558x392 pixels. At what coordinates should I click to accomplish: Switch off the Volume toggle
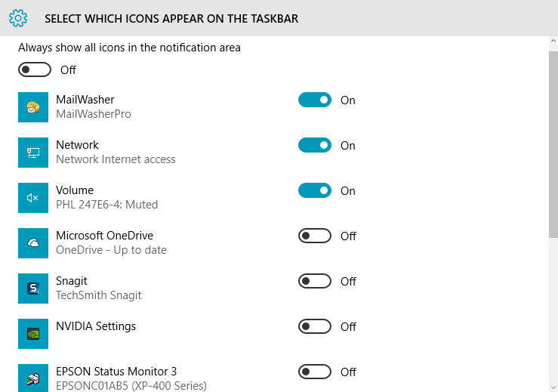pos(315,190)
